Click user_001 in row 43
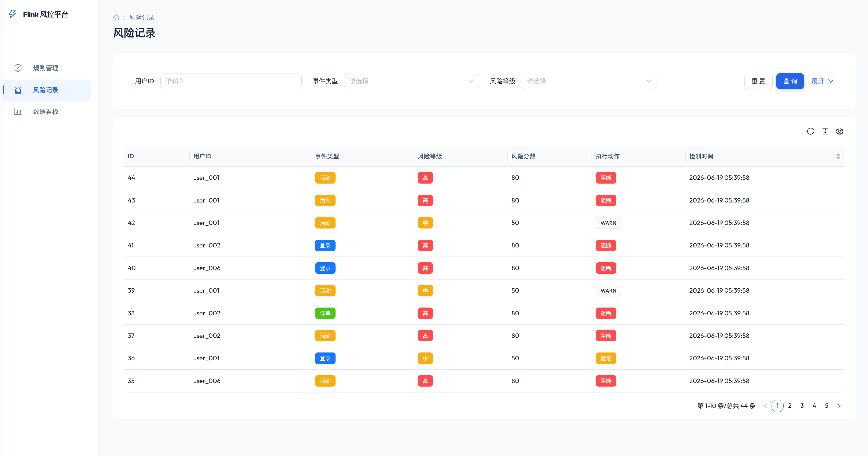Screen dimensions: 868x456 coord(206,200)
